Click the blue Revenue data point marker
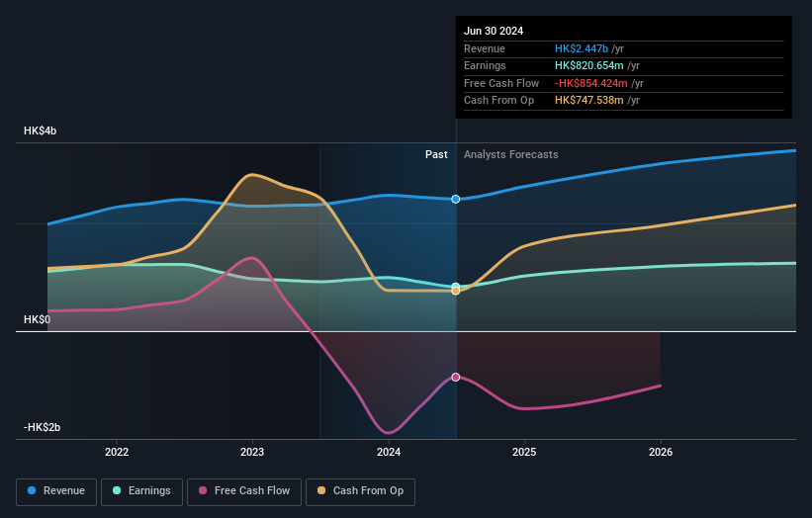The height and width of the screenshot is (518, 812). (456, 200)
